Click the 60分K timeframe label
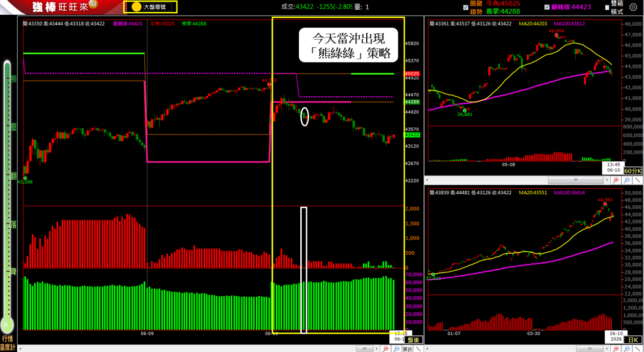644x352 pixels. coord(633,171)
